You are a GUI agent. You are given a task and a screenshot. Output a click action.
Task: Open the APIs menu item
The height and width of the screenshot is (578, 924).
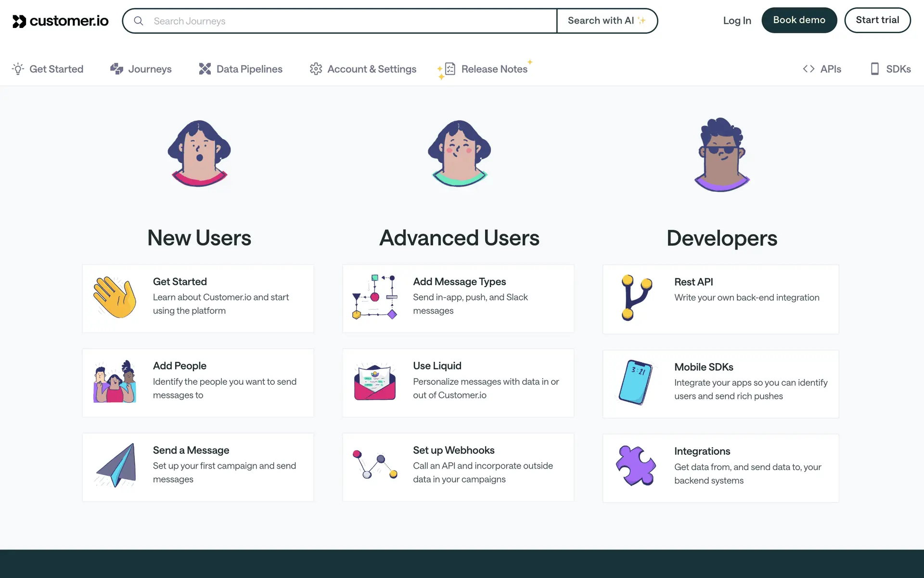pos(822,69)
